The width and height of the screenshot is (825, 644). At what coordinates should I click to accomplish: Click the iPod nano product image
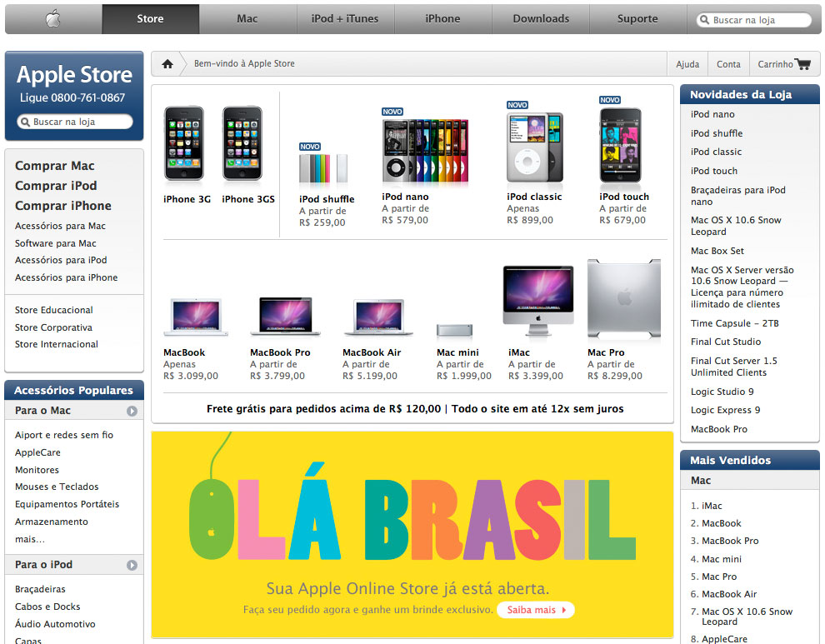pyautogui.click(x=425, y=151)
